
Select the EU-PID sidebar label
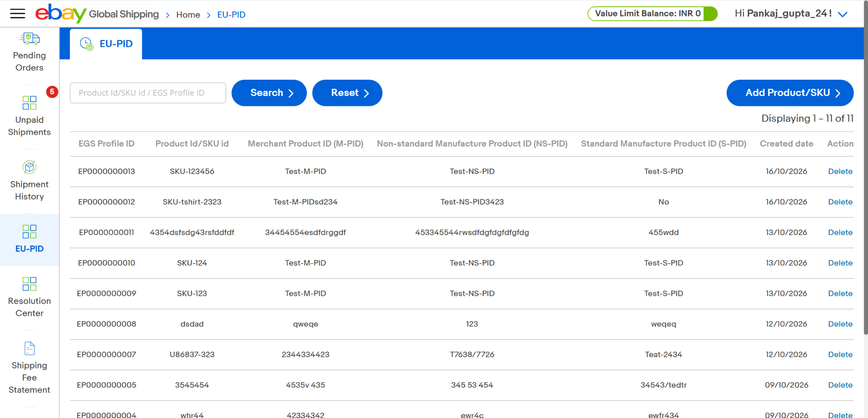click(29, 249)
